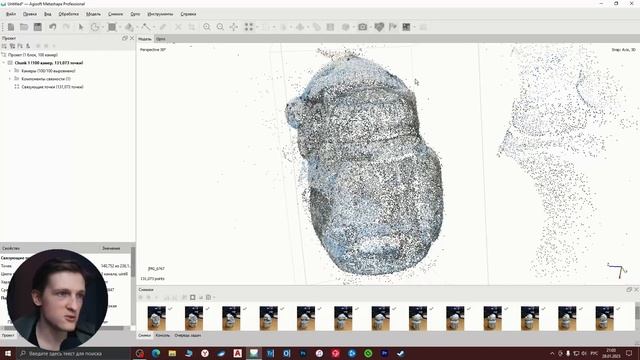Toggle the square view icon in Photos toolbar
Image resolution: width=640 pixels, height=360 pixels.
193,298
